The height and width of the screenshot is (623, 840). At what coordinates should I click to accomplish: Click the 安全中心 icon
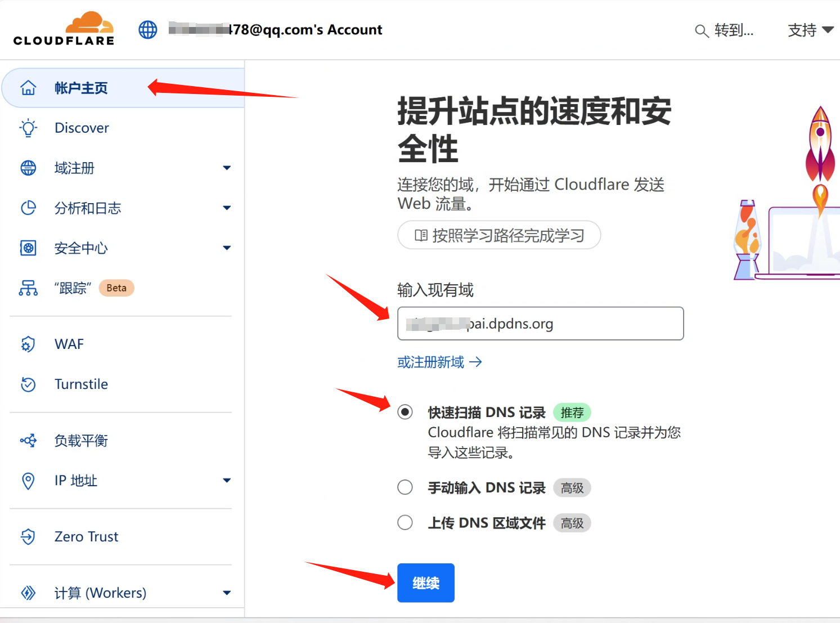click(28, 248)
